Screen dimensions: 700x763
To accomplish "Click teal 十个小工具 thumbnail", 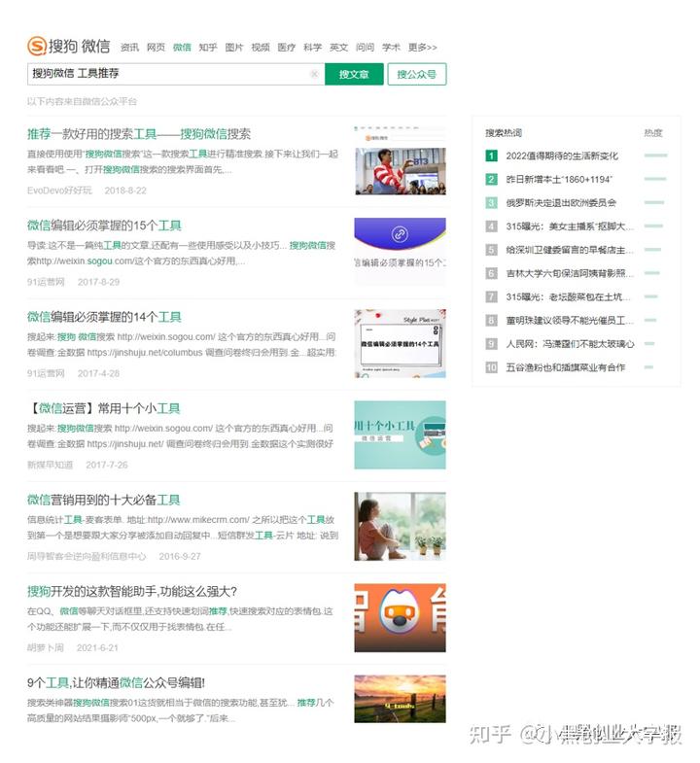I will tap(401, 434).
